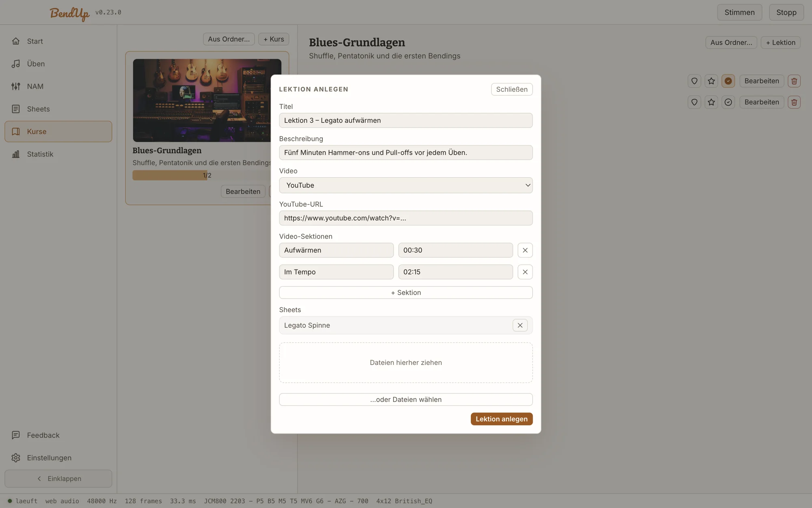This screenshot has width=812, height=508.
Task: Open the Blues-Grundlagen course thumbnail
Action: pyautogui.click(x=207, y=100)
